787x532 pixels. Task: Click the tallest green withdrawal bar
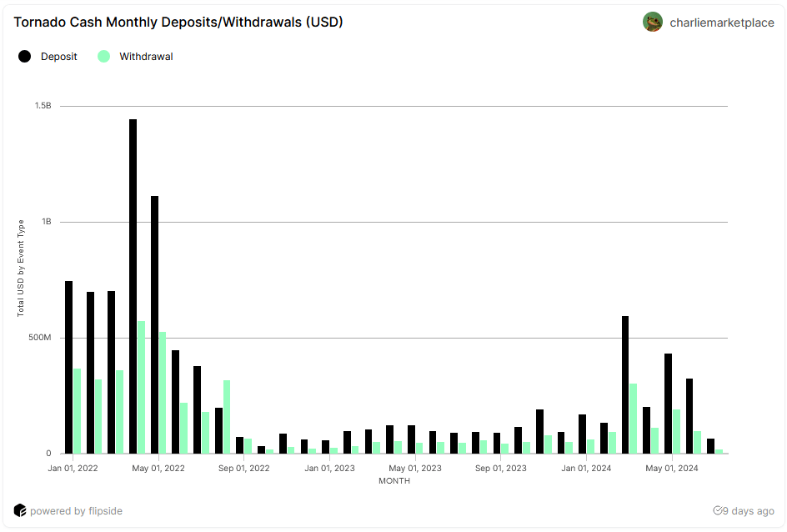click(142, 388)
